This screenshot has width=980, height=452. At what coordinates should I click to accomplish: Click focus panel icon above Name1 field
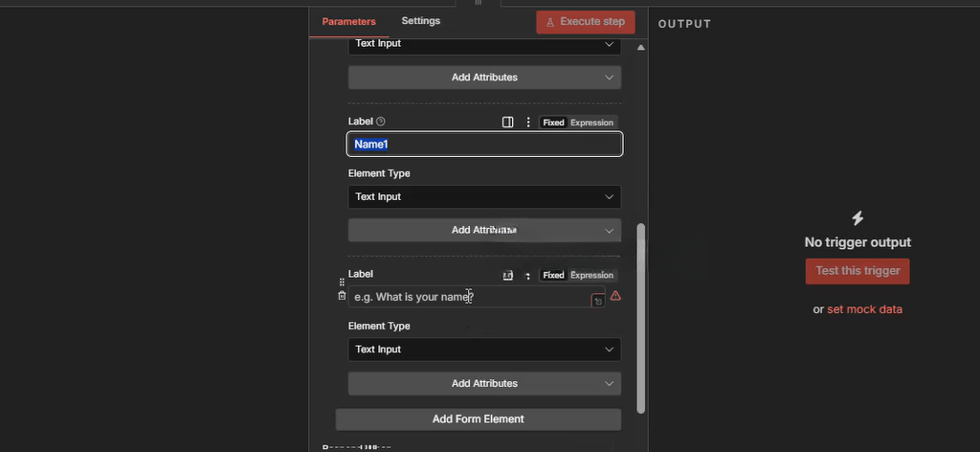tap(507, 123)
